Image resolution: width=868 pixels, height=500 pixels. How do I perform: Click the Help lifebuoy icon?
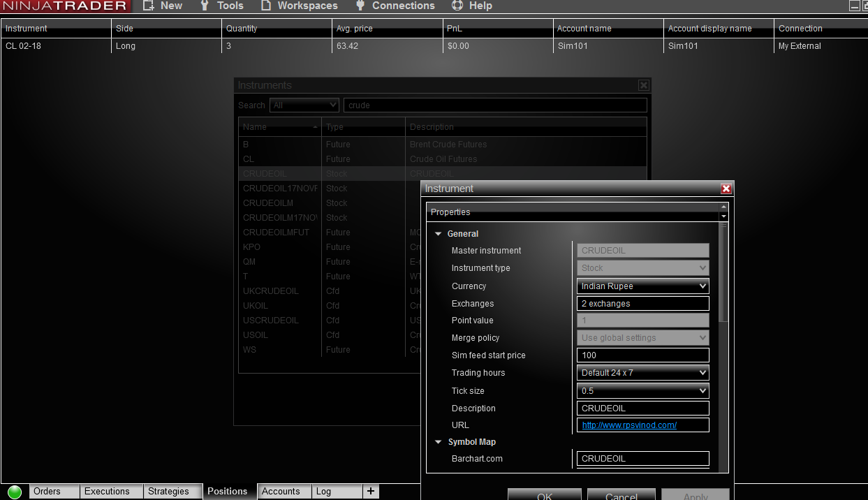pyautogui.click(x=457, y=6)
